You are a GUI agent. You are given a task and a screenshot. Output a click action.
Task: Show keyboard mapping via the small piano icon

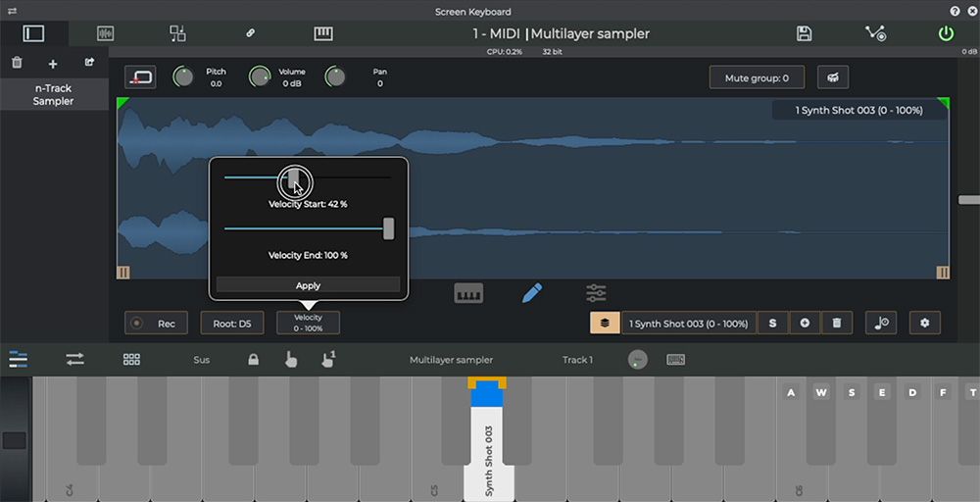point(468,292)
